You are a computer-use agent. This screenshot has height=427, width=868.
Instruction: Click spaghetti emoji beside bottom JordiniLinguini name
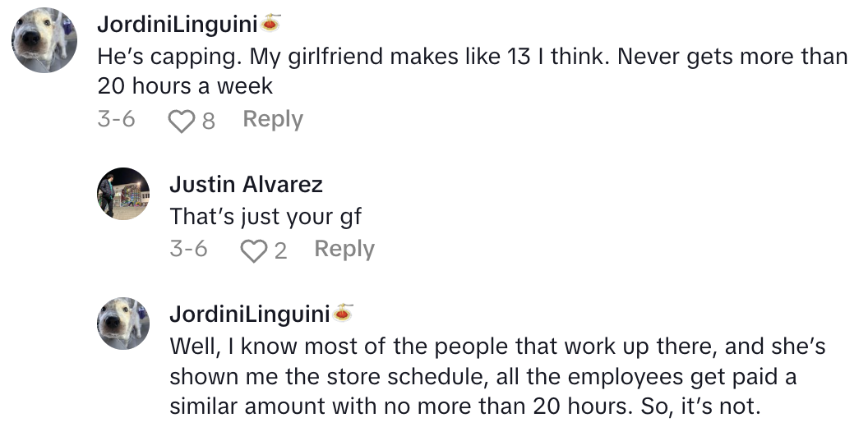pos(344,313)
